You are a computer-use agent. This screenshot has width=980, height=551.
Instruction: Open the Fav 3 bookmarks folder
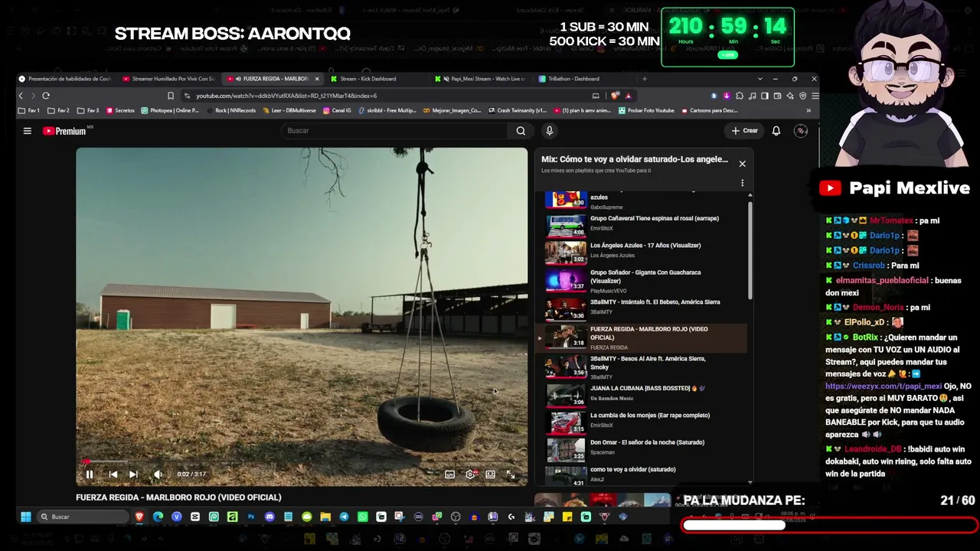[x=88, y=110]
